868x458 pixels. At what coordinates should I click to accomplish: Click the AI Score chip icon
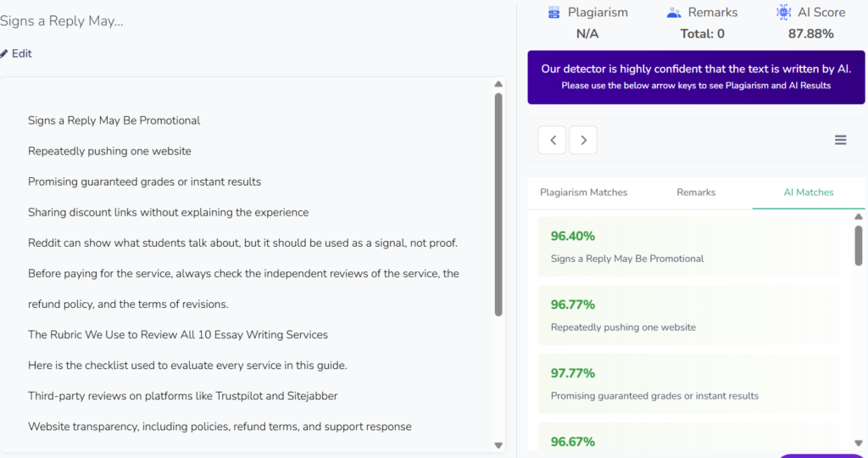click(x=784, y=12)
